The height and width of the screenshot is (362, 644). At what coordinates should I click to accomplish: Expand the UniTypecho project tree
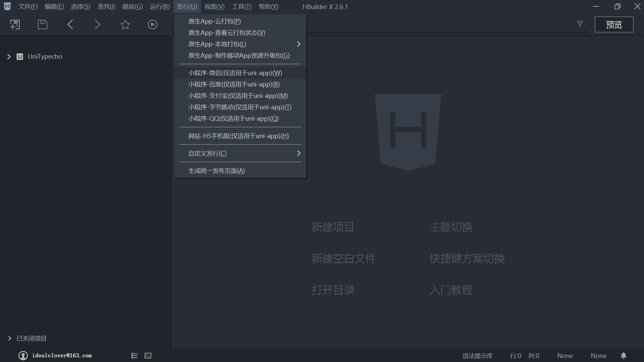coord(9,57)
